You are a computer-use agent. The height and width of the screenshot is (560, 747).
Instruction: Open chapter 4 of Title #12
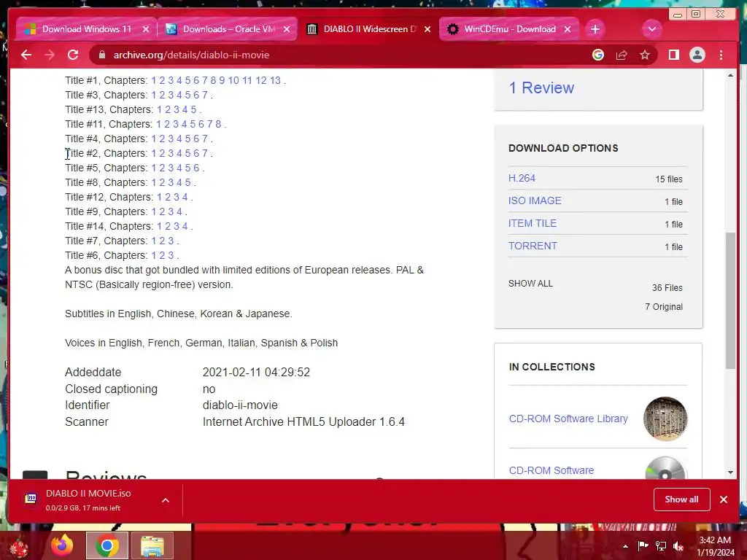click(x=185, y=197)
